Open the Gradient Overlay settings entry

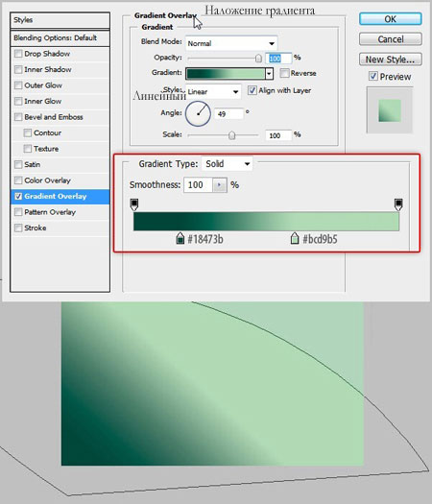point(56,196)
